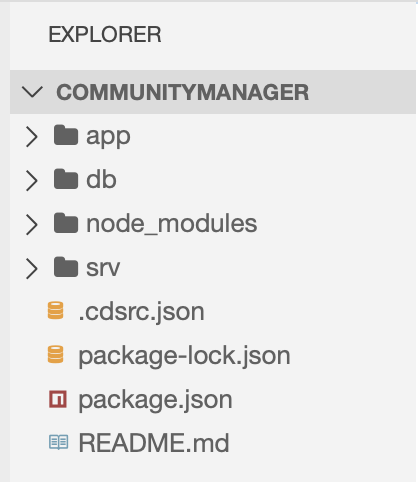
Task: Open the README.md file
Action: [x=154, y=443]
